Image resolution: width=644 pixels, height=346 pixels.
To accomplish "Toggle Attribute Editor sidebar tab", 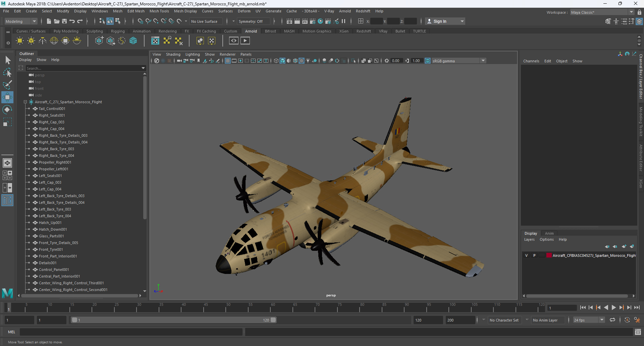I will 641,158.
